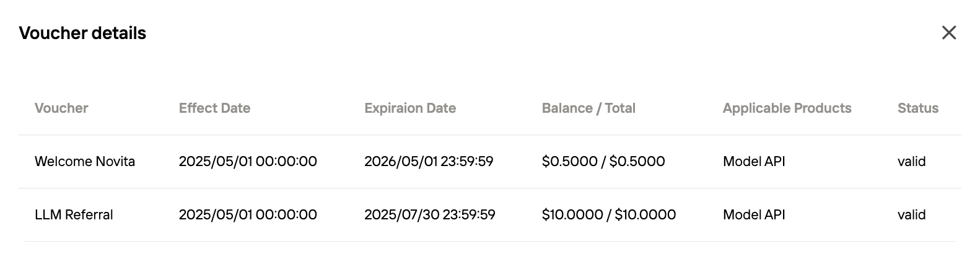Select the LLM Referral voucher row
The width and height of the screenshot is (980, 259).
[x=74, y=215]
